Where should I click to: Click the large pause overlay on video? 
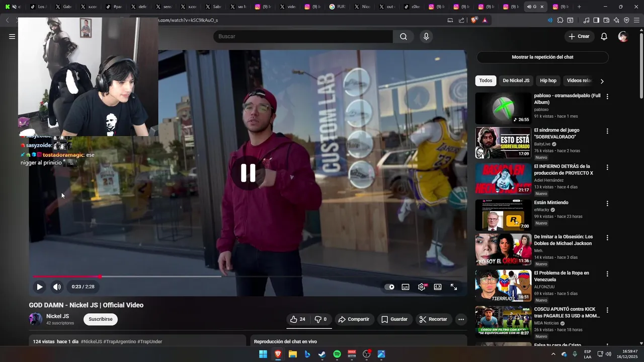(248, 172)
